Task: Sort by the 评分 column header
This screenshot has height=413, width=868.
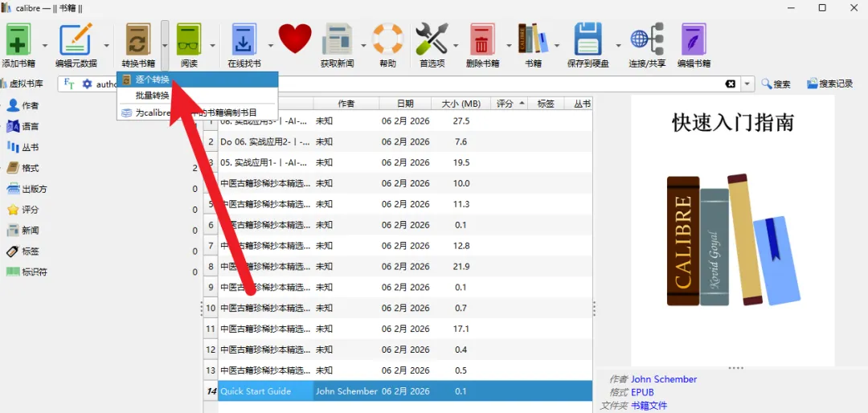Action: (x=510, y=104)
